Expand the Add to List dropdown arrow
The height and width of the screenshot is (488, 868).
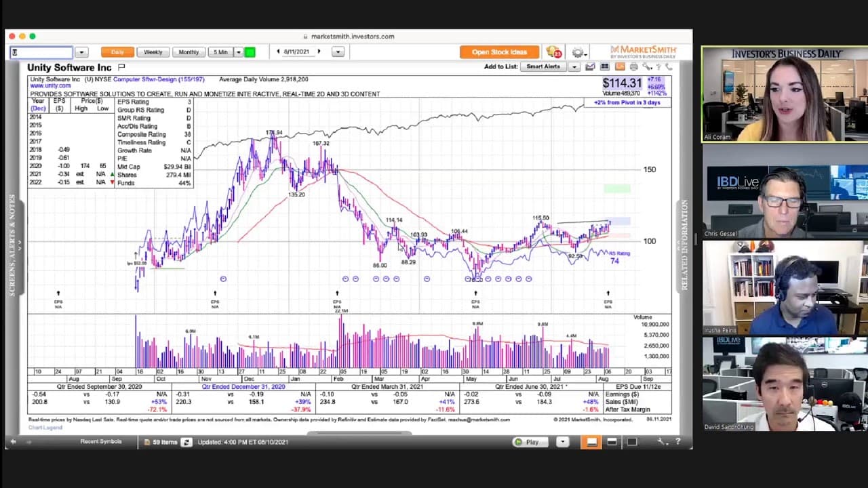(574, 66)
